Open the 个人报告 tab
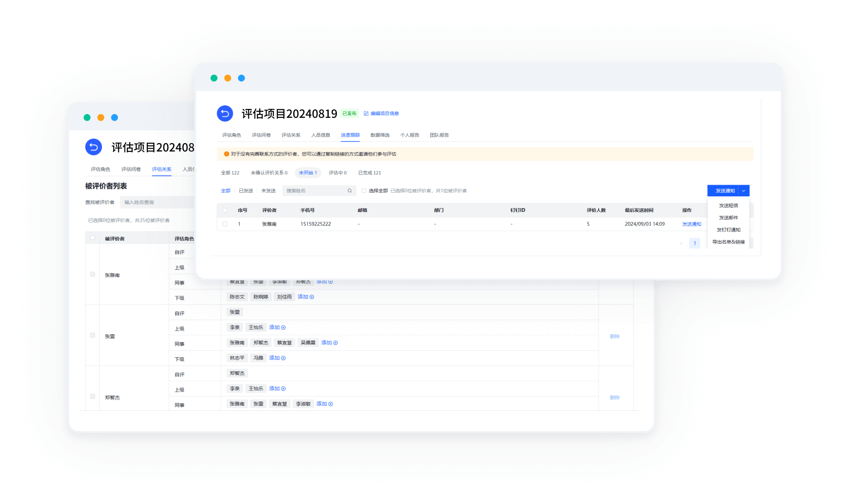Image resolution: width=849 pixels, height=504 pixels. coord(410,135)
